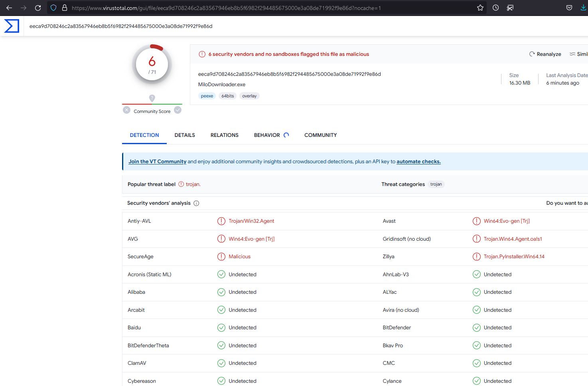Reload the page with the refresh icon
This screenshot has width=588, height=386.
pos(38,8)
